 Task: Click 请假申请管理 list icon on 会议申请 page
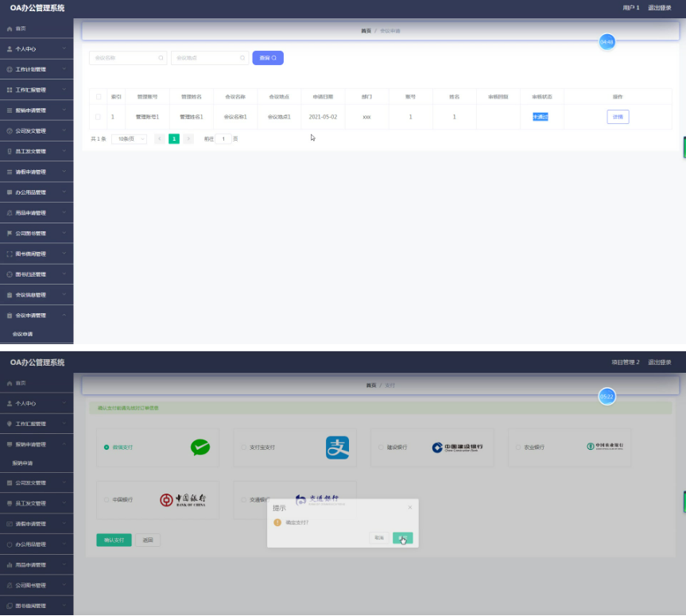10,172
